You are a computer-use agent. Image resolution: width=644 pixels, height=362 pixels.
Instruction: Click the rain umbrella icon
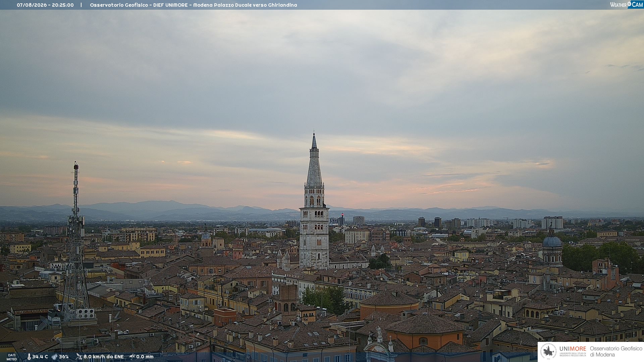click(x=132, y=357)
